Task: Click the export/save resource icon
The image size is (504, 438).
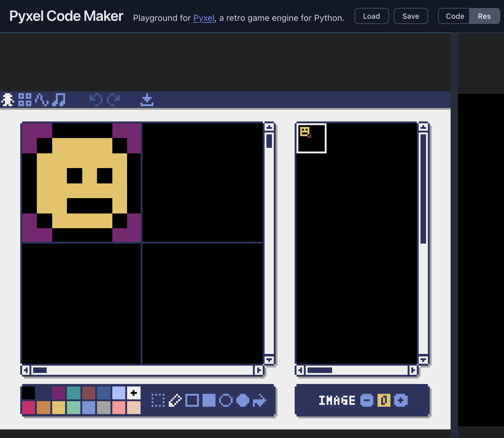Action: (147, 99)
